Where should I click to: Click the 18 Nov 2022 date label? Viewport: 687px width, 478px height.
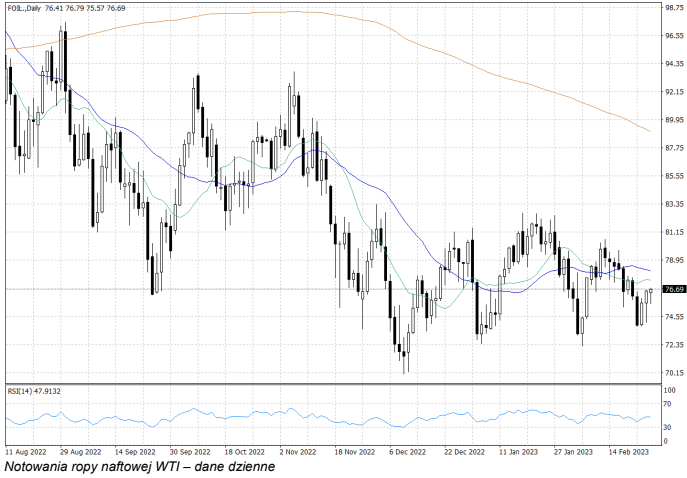[x=355, y=451]
